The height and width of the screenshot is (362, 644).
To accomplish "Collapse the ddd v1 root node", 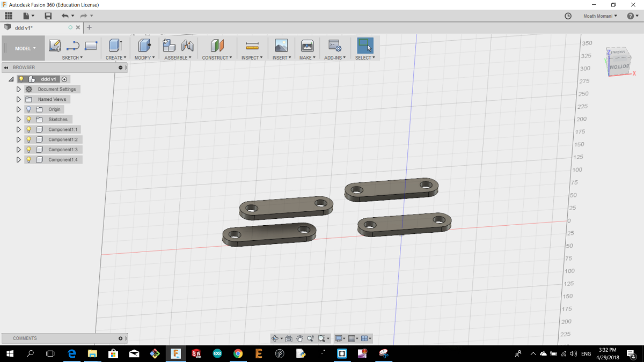I will click(x=11, y=79).
